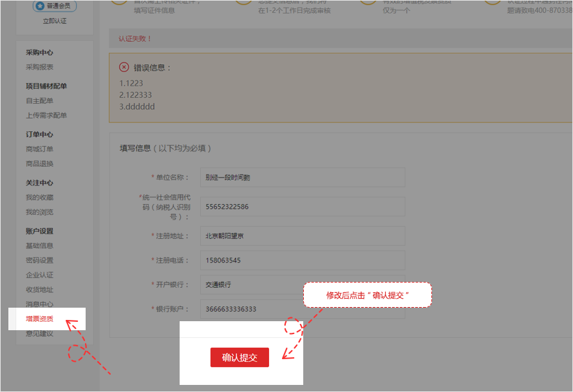Open 采购报表 in the sidebar

click(40, 67)
